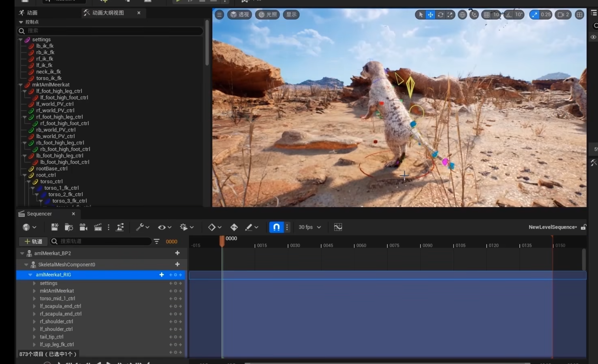Select the rotate transform tool in viewport
598x364 pixels.
point(440,15)
